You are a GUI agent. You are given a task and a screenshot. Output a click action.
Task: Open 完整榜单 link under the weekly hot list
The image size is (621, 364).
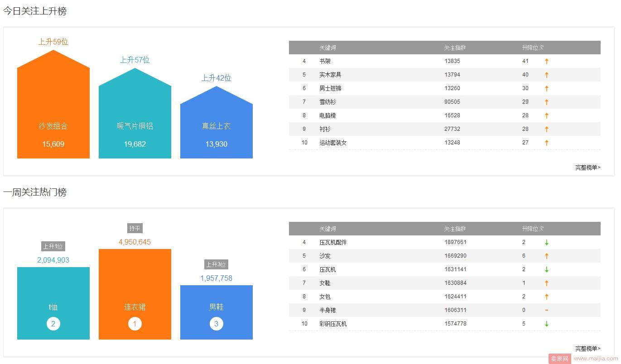588,349
